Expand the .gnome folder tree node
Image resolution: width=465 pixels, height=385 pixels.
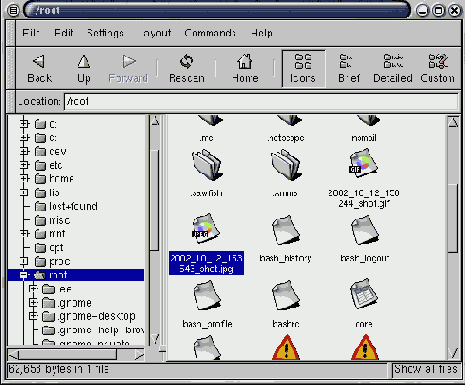33,303
